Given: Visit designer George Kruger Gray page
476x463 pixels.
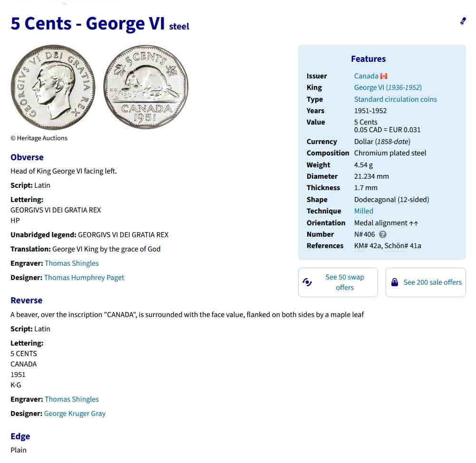Looking at the screenshot, I should pyautogui.click(x=75, y=414).
